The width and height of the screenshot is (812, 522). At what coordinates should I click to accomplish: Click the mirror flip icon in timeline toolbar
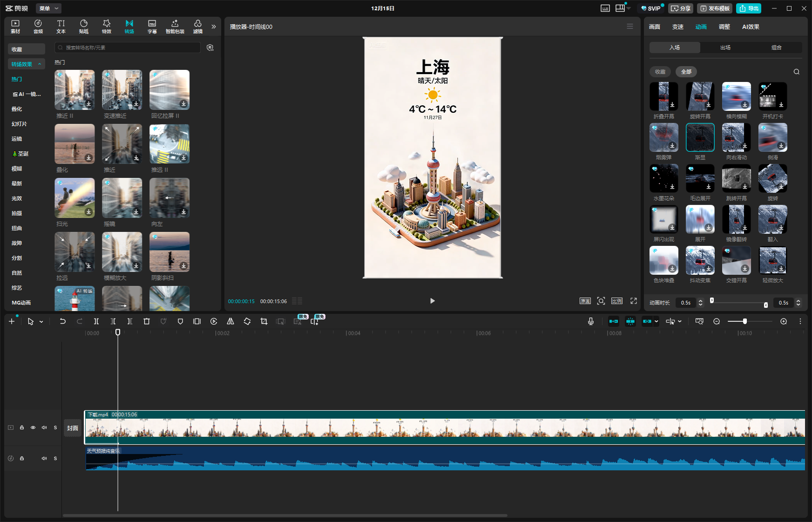tap(230, 321)
